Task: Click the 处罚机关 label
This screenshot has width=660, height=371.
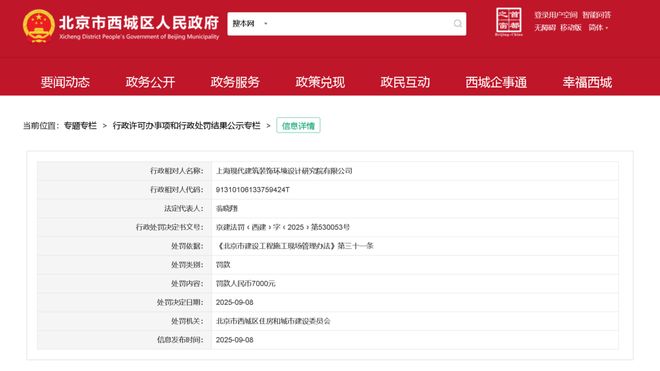Action: pyautogui.click(x=187, y=321)
